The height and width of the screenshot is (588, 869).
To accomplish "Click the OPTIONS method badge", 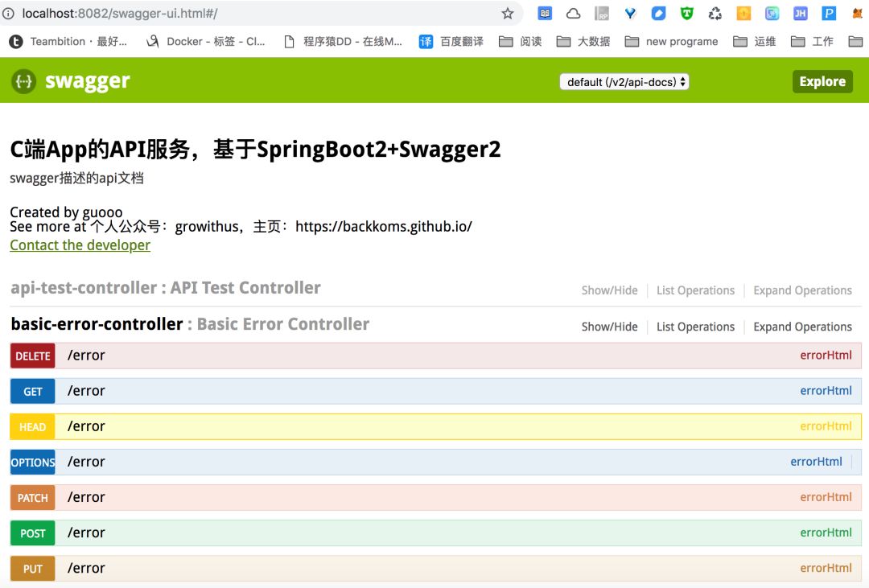I will 33,463.
